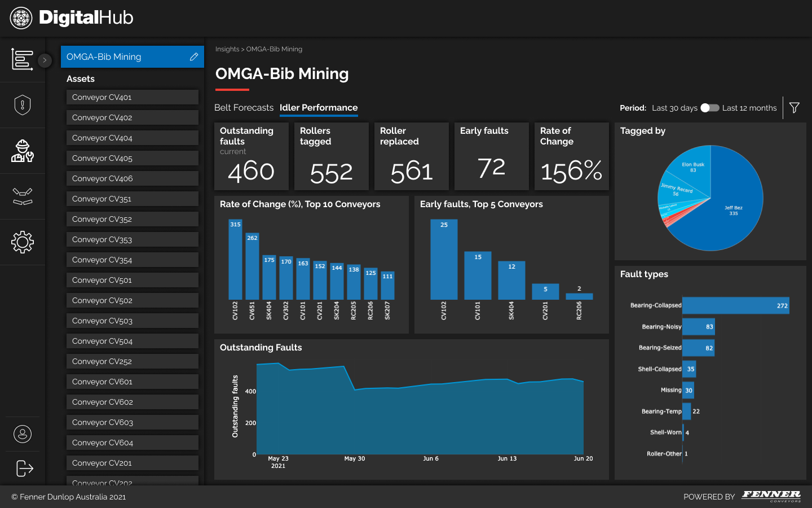
Task: Select Conveyor CV405 in assets list
Action: 133,158
